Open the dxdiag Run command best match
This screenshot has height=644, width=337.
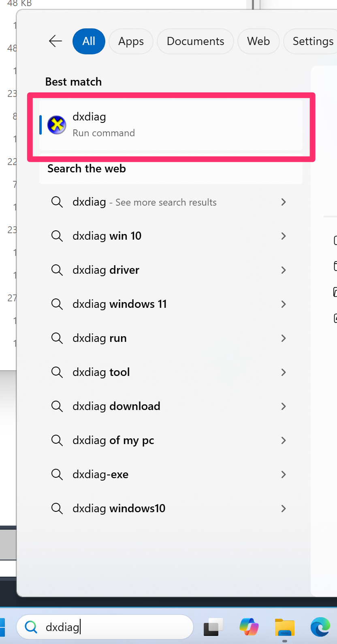click(x=171, y=125)
